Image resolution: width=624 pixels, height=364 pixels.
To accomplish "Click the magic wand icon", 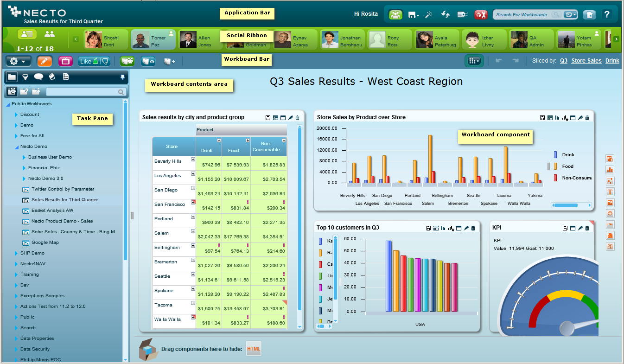I will [429, 14].
